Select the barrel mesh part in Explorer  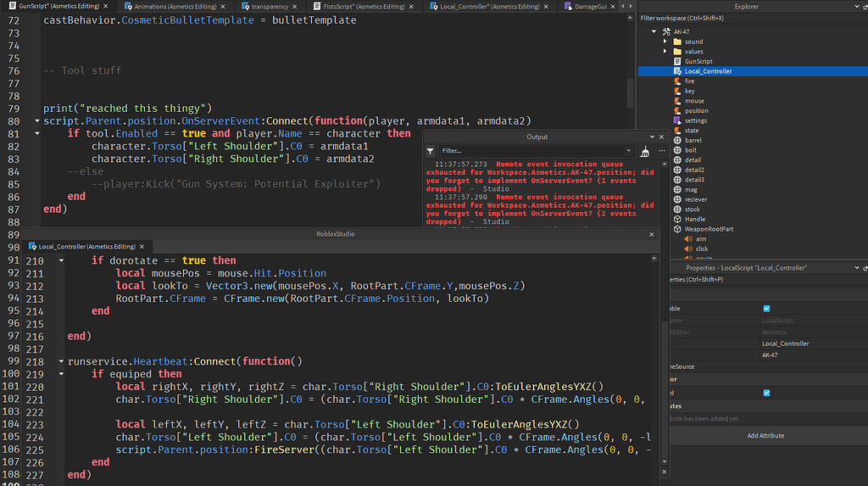pyautogui.click(x=693, y=140)
